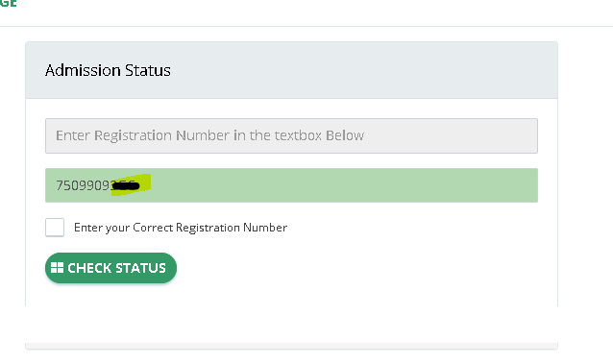
Task: Click blank white area below Check Status button
Action: coord(292,313)
